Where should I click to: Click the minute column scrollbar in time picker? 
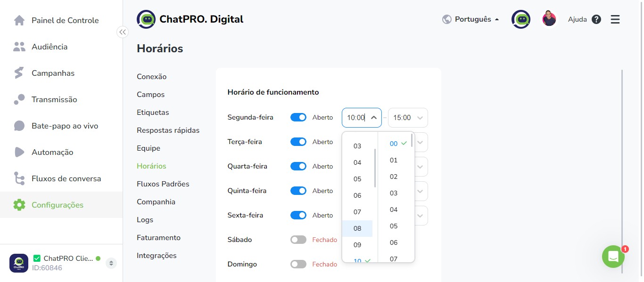coord(412,140)
